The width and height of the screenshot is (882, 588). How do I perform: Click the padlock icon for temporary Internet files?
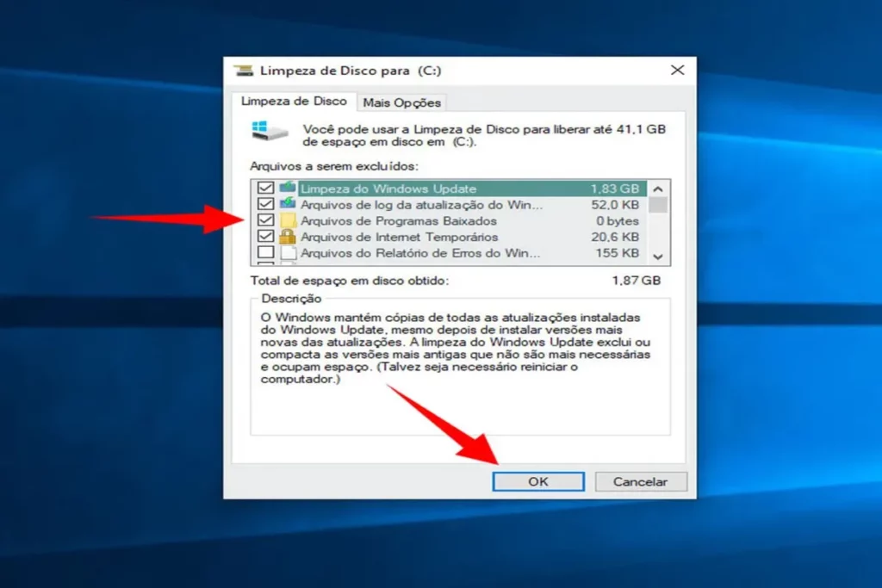click(288, 236)
